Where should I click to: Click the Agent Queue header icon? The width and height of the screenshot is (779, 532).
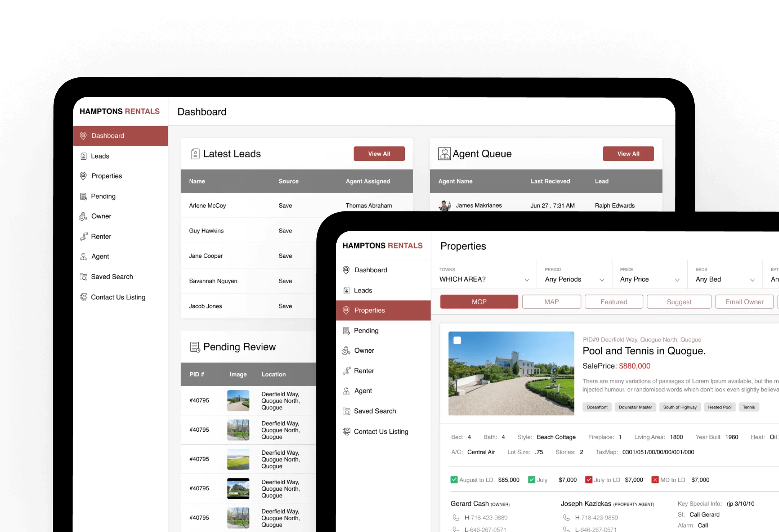point(444,154)
